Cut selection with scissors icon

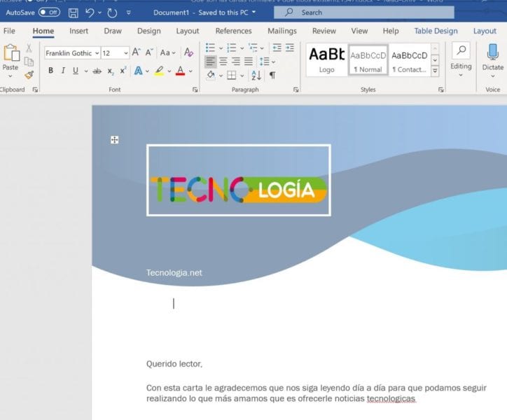coord(29,48)
